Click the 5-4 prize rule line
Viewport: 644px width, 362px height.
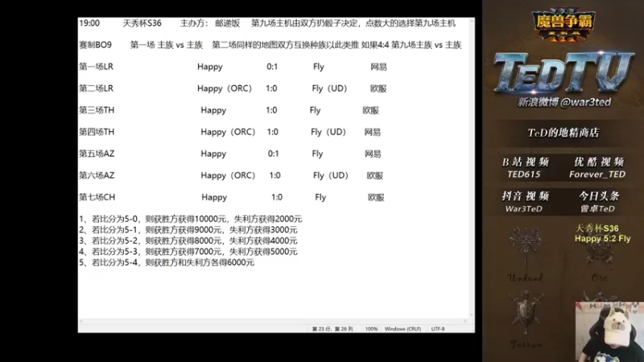point(167,262)
